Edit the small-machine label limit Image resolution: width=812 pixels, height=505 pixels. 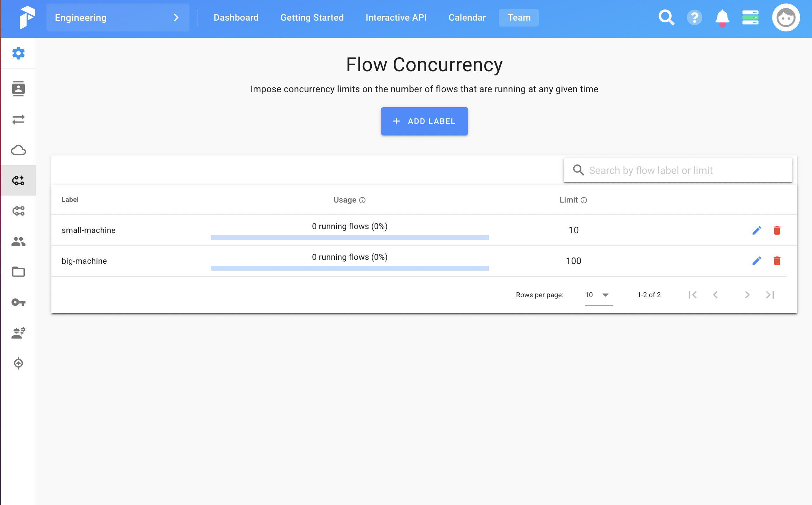(756, 230)
